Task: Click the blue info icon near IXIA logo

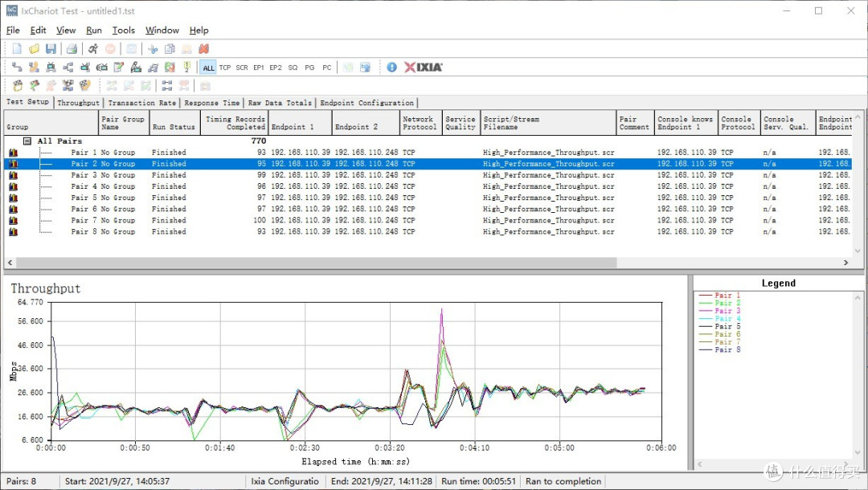Action: coord(392,67)
